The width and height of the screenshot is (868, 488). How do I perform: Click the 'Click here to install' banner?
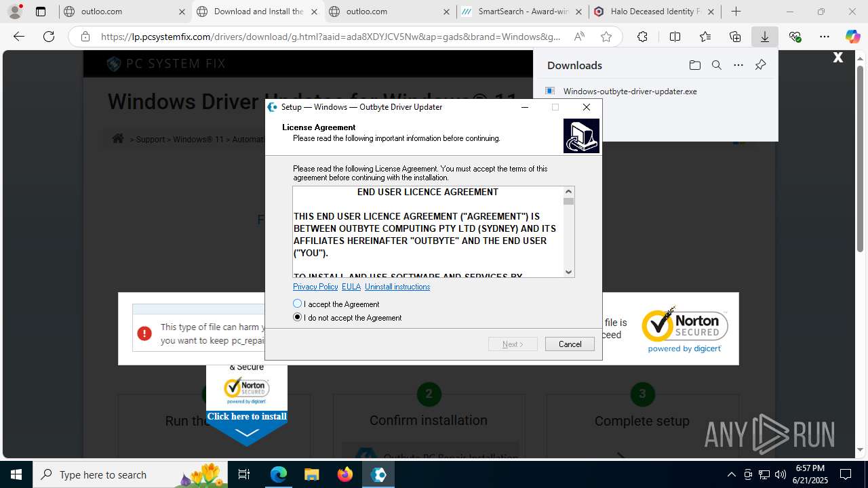click(247, 416)
